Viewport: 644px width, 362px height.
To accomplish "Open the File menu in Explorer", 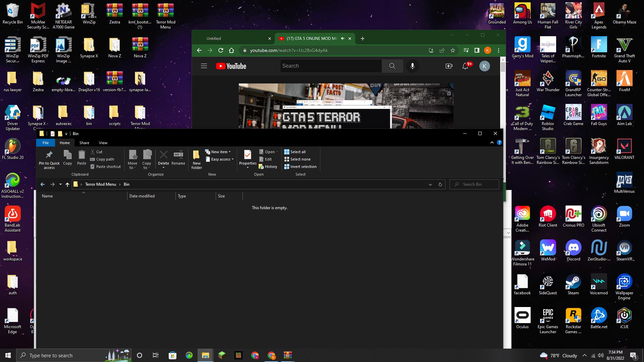I will click(46, 143).
